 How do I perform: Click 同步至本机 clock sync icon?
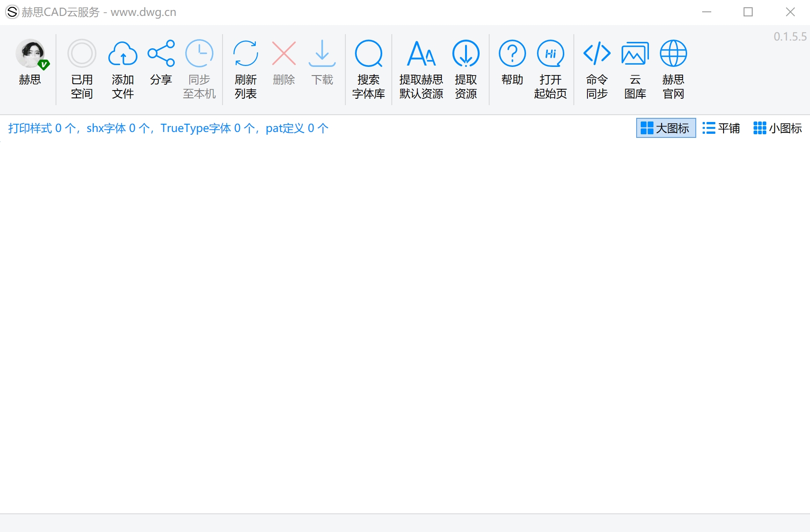(x=199, y=54)
